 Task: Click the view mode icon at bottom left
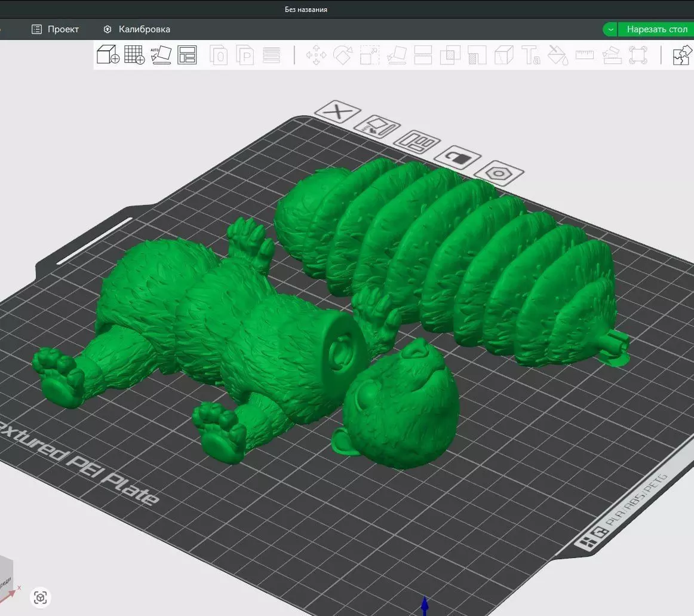coord(40,597)
